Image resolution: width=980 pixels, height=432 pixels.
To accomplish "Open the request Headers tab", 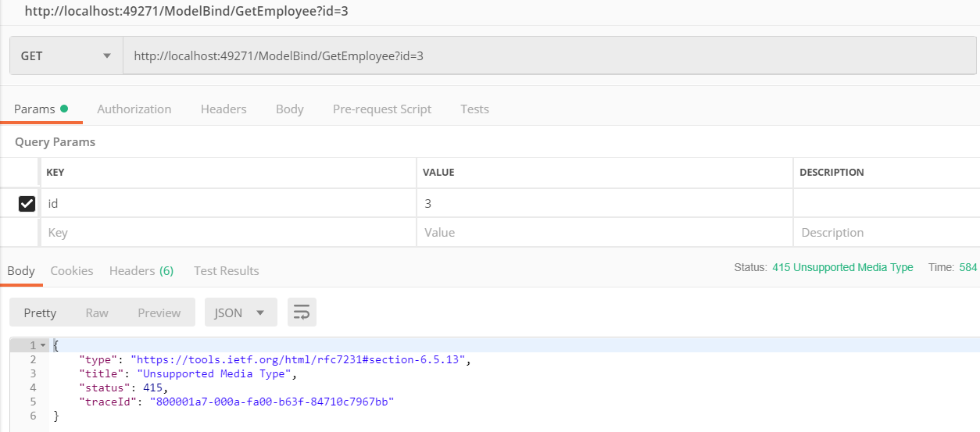I will tap(224, 109).
